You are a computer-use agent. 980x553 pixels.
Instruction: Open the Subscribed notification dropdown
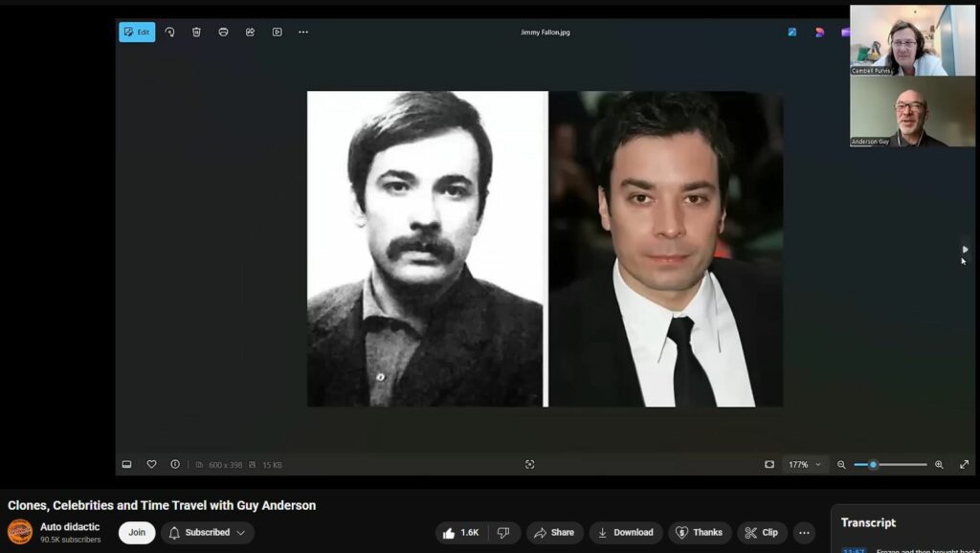coord(208,532)
